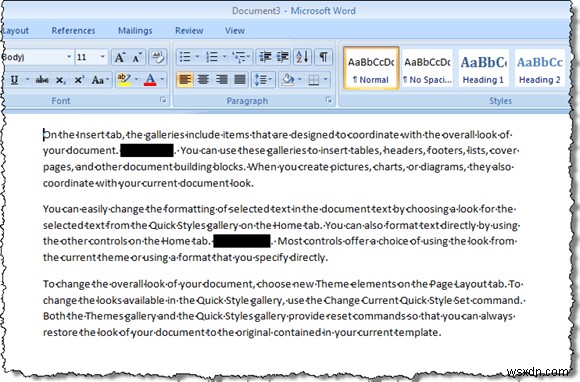The image size is (580, 382).
Task: Clear formatting with the eraser icon
Action: coord(158,57)
